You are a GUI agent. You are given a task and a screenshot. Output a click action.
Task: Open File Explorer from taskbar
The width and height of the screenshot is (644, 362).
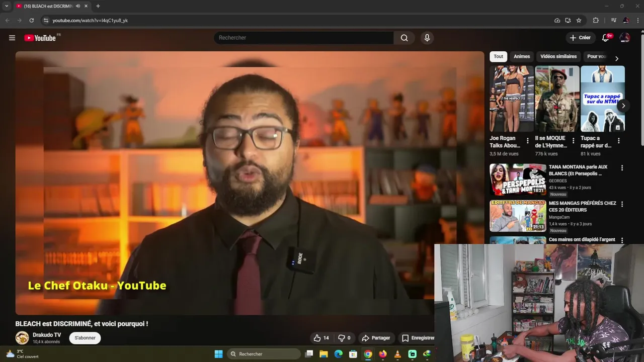(324, 354)
